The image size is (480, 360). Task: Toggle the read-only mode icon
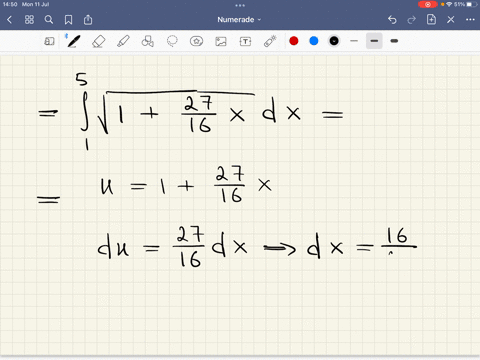click(x=49, y=41)
